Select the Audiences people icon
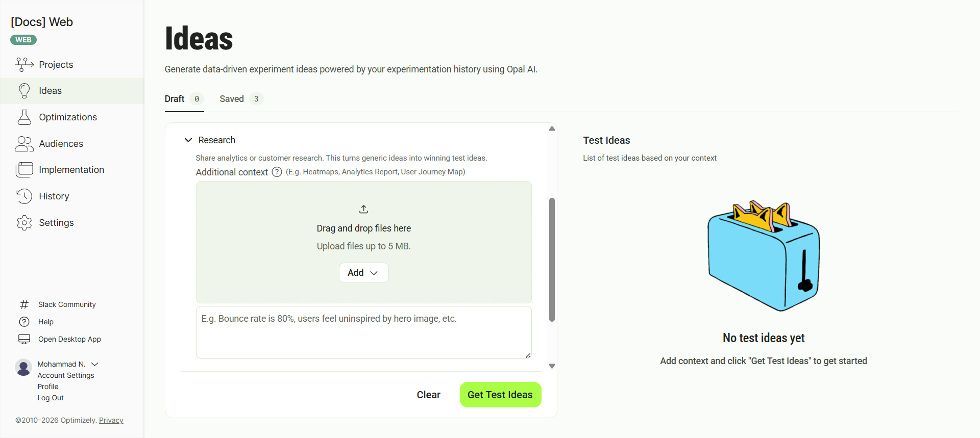Screen dimensions: 980x438 24,144
